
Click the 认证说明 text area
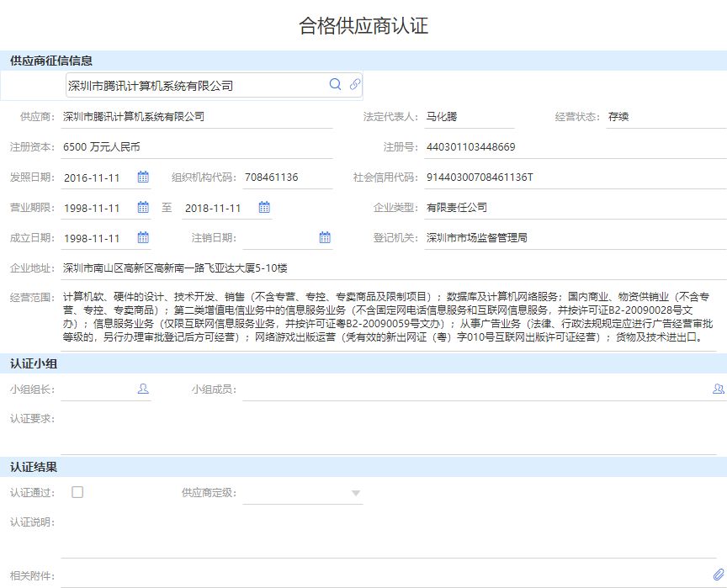(389, 536)
